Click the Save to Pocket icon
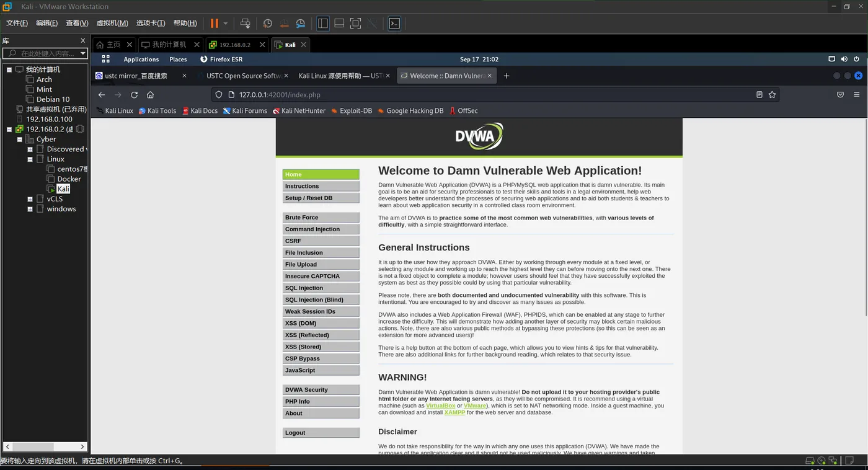 point(840,95)
